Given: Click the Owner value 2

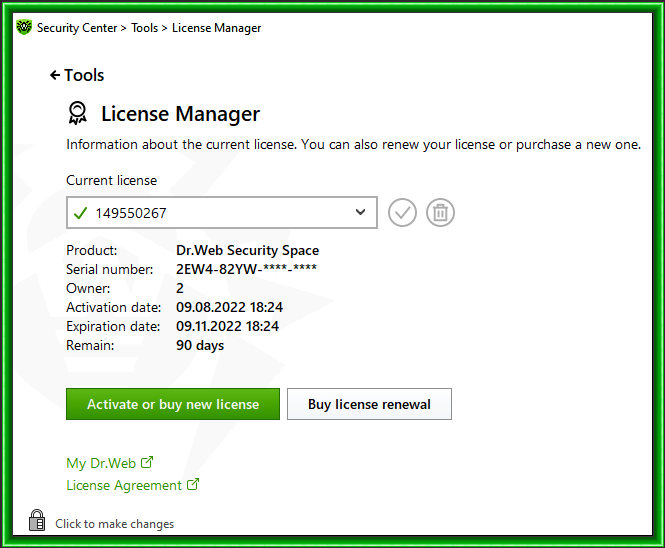Looking at the screenshot, I should pyautogui.click(x=180, y=288).
